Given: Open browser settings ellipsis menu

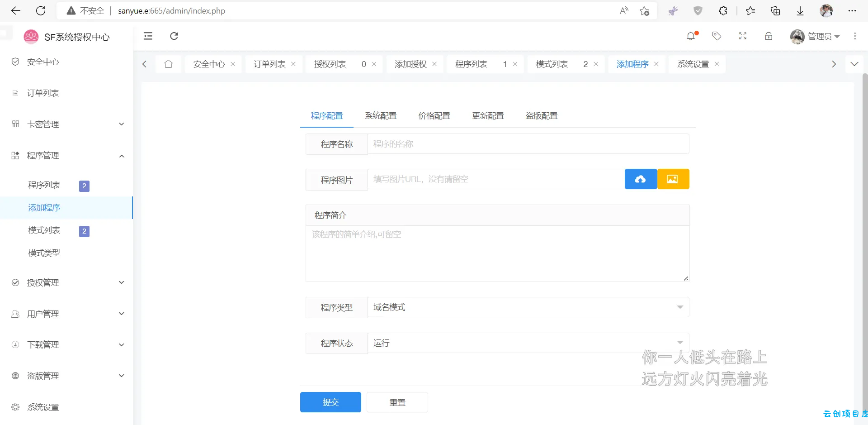Looking at the screenshot, I should (x=852, y=11).
